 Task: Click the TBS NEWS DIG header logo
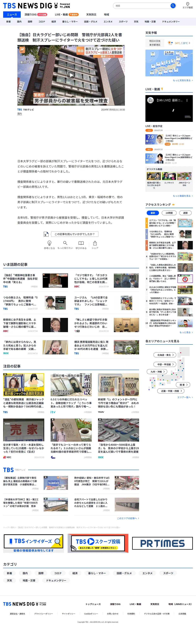[37, 6]
